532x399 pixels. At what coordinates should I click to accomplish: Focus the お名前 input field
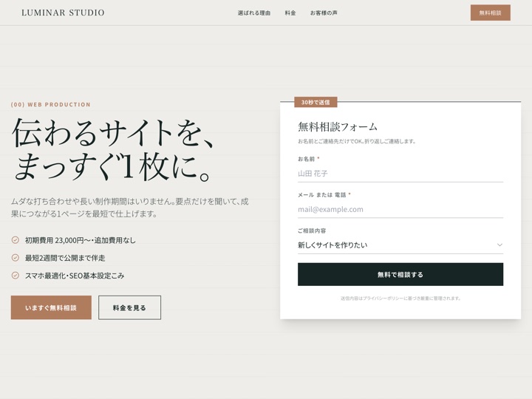tap(400, 174)
